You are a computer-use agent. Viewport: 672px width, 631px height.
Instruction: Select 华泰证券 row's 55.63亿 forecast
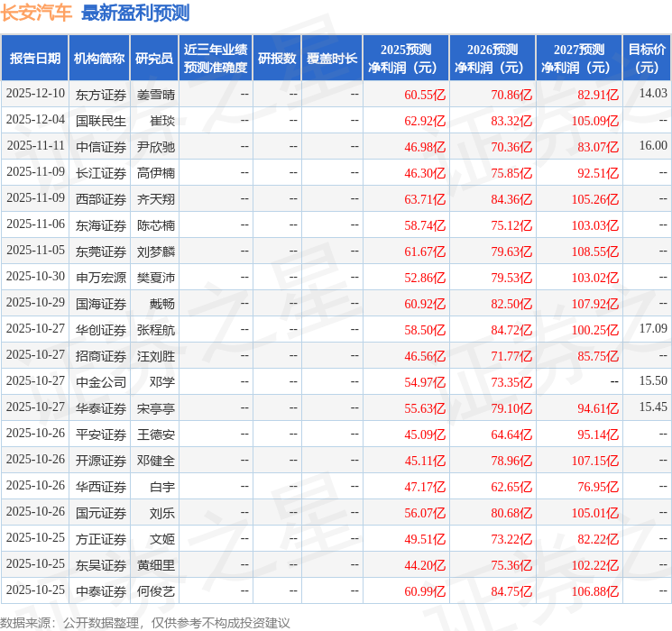point(419,408)
